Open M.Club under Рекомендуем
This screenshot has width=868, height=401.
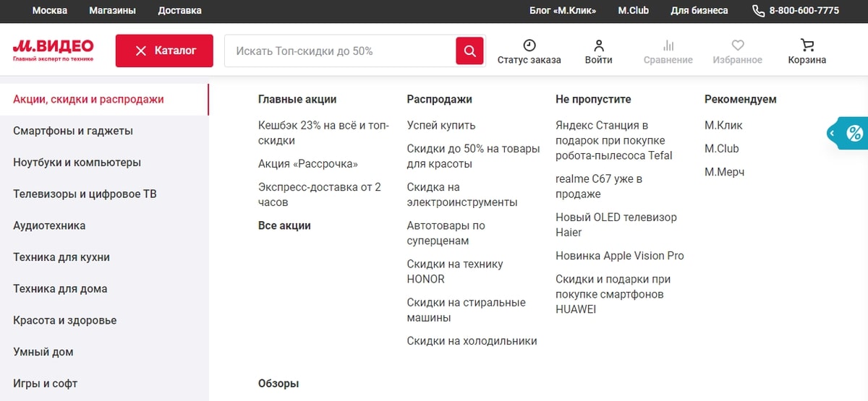[722, 149]
